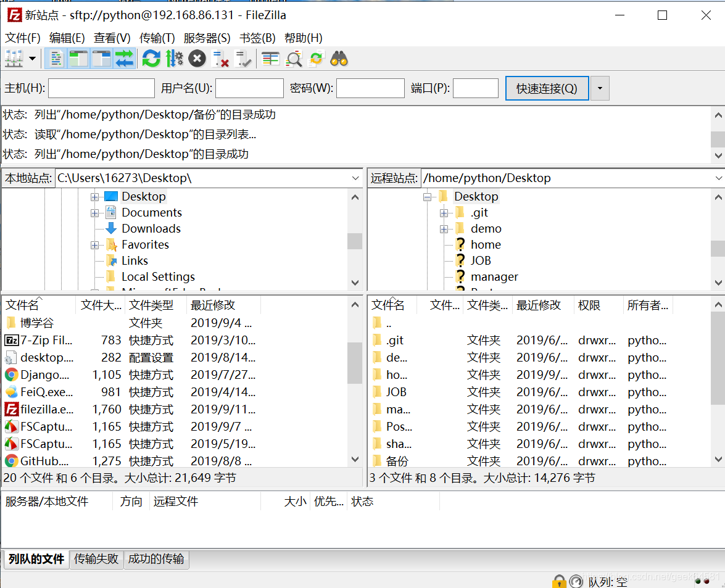Switch to the 成功的传输 tab
This screenshot has width=725, height=588.
156,559
